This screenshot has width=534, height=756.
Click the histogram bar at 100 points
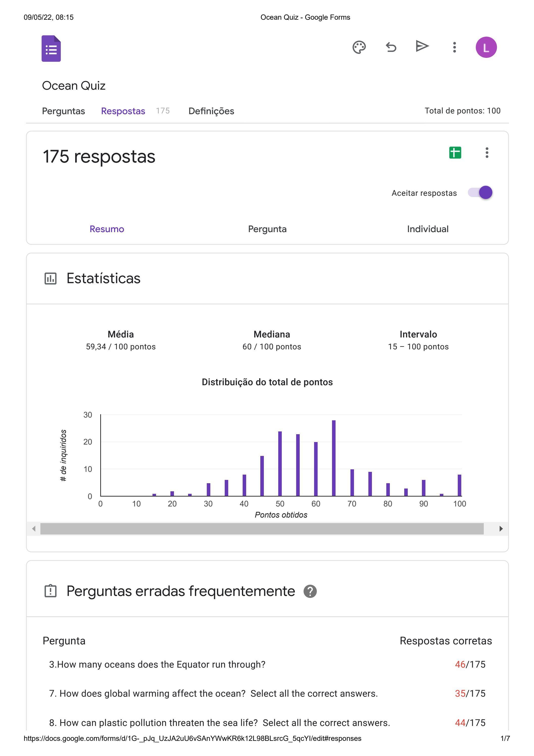click(459, 485)
